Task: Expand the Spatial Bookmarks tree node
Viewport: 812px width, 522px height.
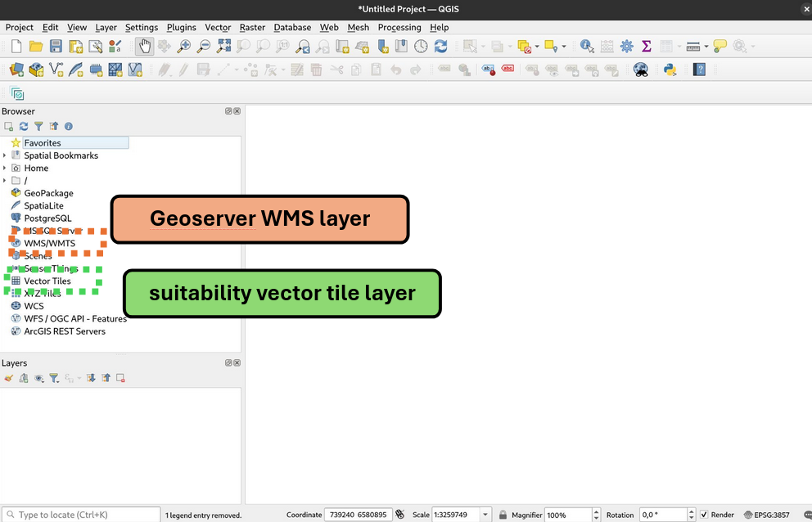Action: click(5, 155)
